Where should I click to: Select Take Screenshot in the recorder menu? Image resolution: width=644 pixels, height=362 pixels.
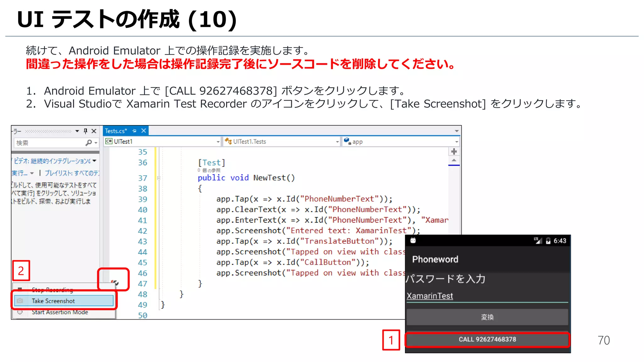pos(64,301)
